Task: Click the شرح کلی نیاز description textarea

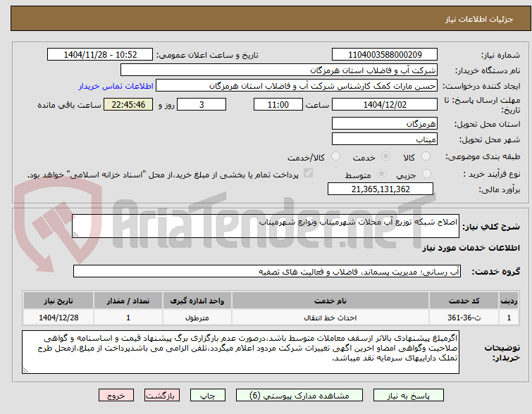Action: click(266, 226)
